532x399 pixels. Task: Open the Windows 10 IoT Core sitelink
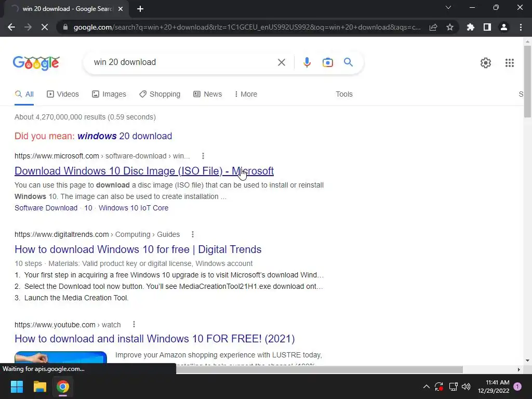point(134,208)
